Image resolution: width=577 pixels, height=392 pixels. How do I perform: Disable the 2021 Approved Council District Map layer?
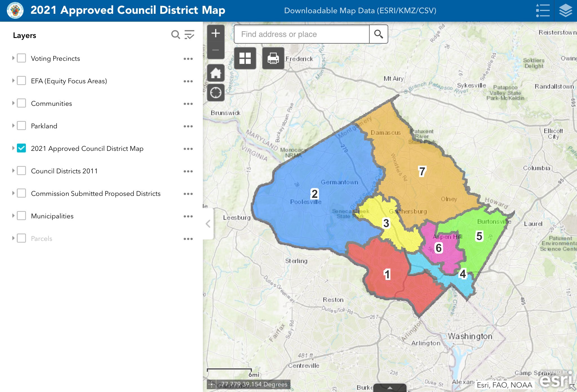point(21,148)
